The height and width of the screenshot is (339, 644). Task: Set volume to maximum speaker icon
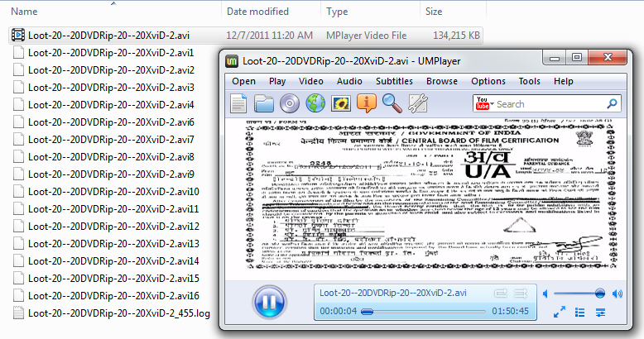point(618,294)
